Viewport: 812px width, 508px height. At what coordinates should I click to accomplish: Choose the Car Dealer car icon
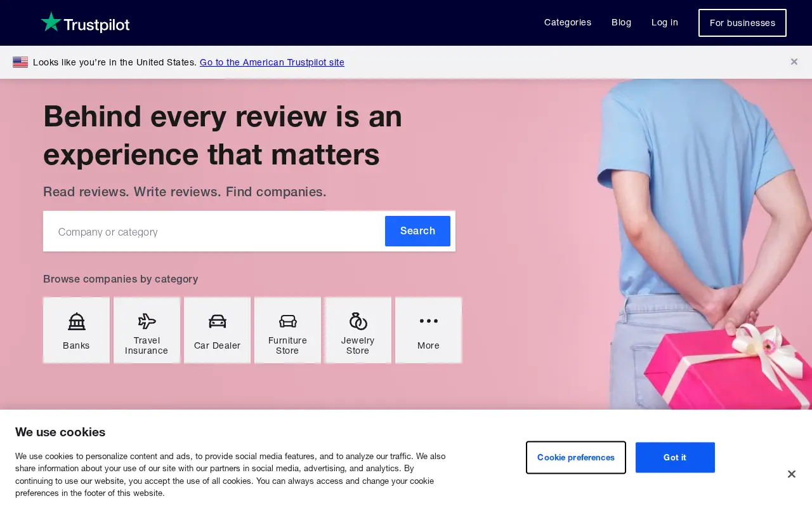(x=217, y=321)
